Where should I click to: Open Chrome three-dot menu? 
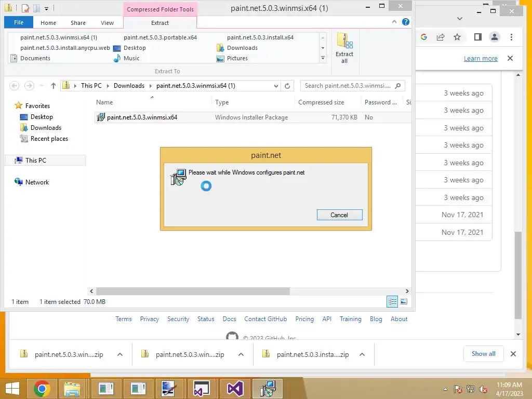point(511,37)
